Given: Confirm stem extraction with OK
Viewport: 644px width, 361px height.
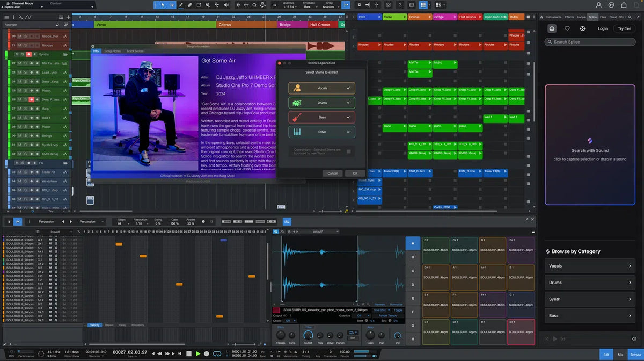Looking at the screenshot, I should click(355, 173).
